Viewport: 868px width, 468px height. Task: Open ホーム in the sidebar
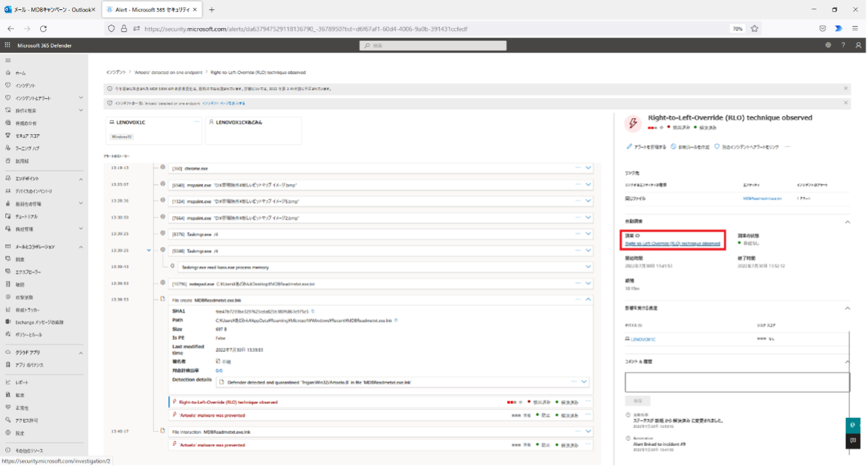click(x=20, y=73)
